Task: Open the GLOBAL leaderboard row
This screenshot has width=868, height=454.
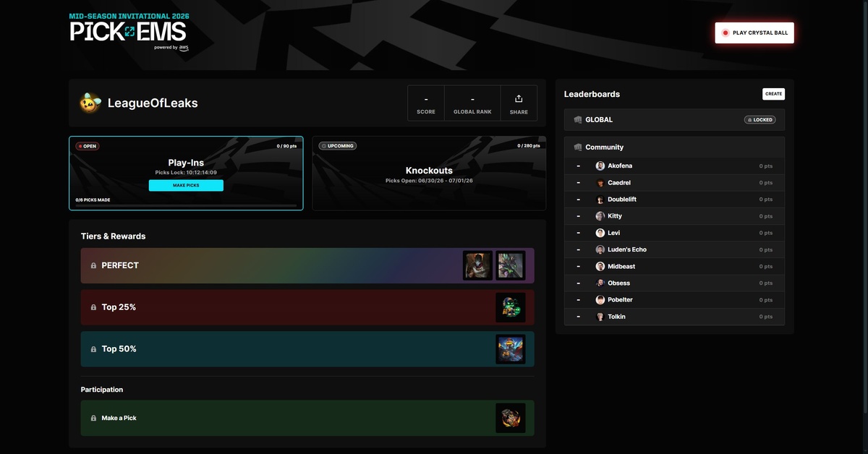Action: (x=674, y=120)
